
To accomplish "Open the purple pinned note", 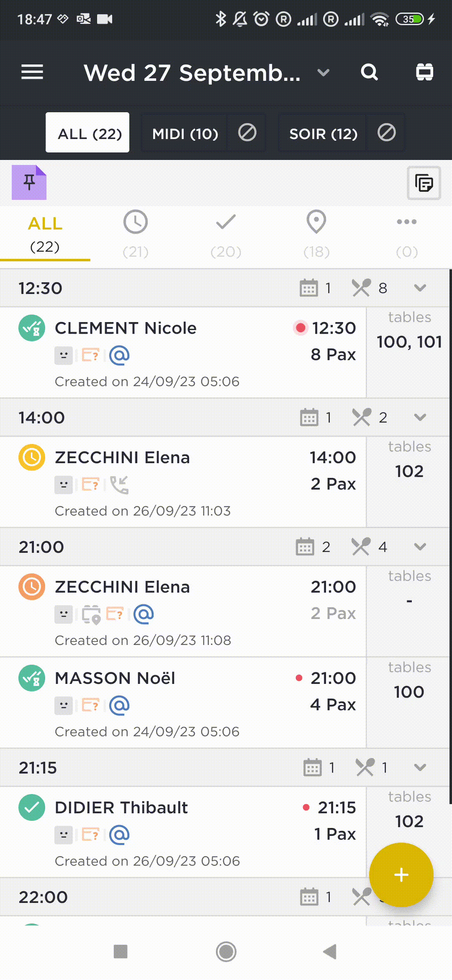I will (29, 183).
